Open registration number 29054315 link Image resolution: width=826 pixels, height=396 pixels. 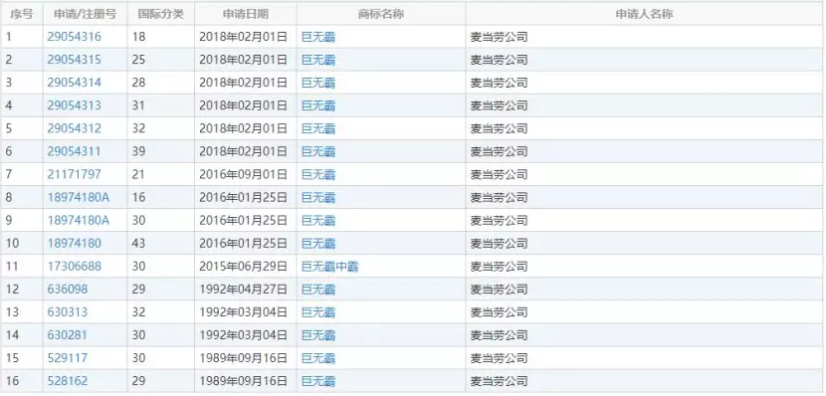(x=74, y=60)
